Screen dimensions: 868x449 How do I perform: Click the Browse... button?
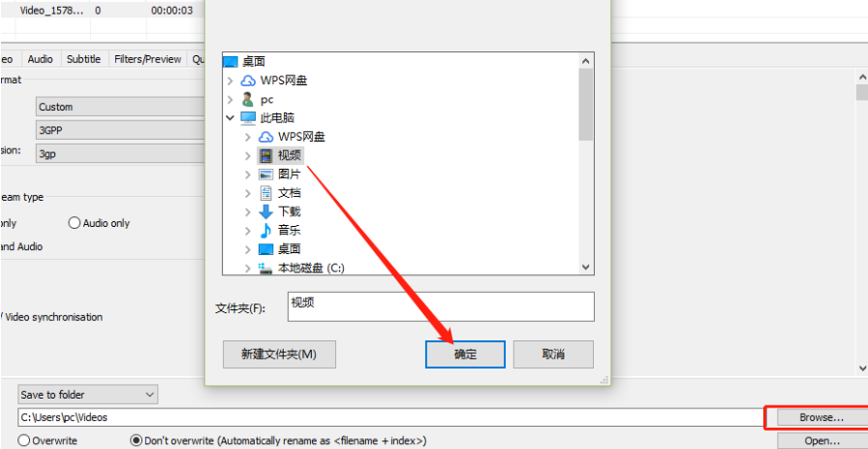pyautogui.click(x=821, y=417)
